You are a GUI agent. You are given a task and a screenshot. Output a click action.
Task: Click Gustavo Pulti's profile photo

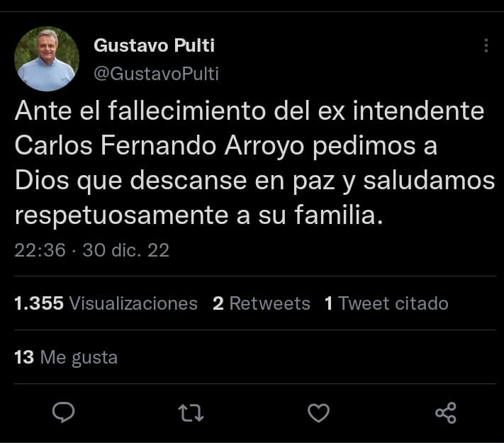[x=47, y=59]
